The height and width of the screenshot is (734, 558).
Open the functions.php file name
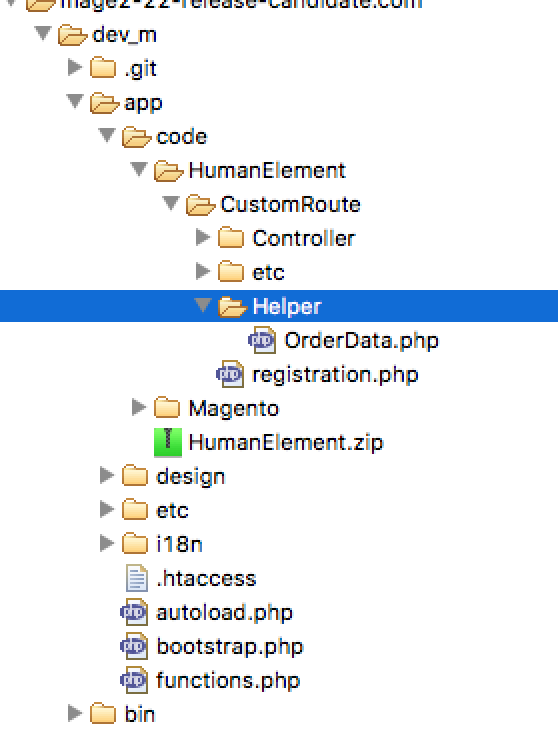tap(228, 681)
